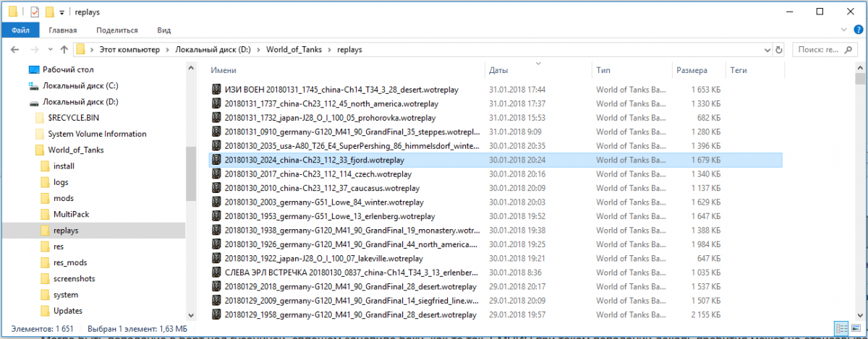
Task: Click the replays breadcrumb segment
Action: click(349, 50)
